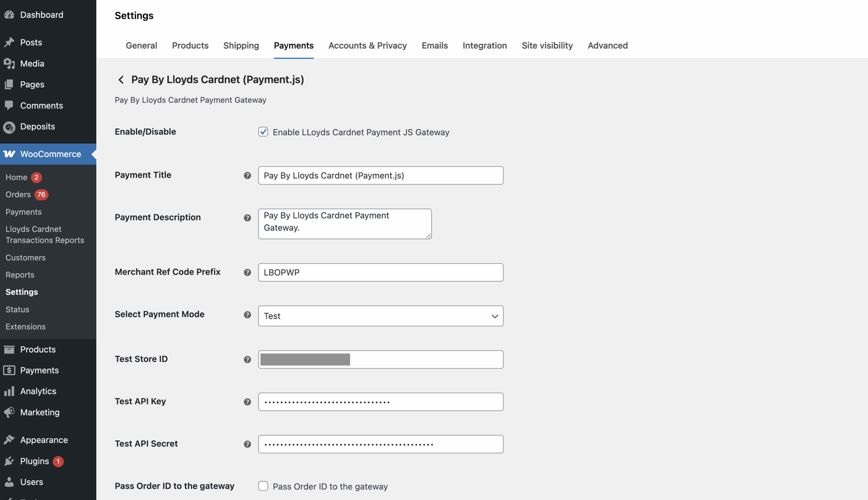Click the Plugins plug icon
The width and height of the screenshot is (868, 500).
(x=9, y=461)
